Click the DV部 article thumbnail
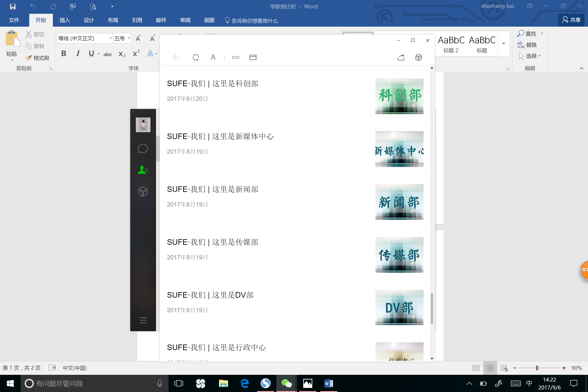 point(399,308)
